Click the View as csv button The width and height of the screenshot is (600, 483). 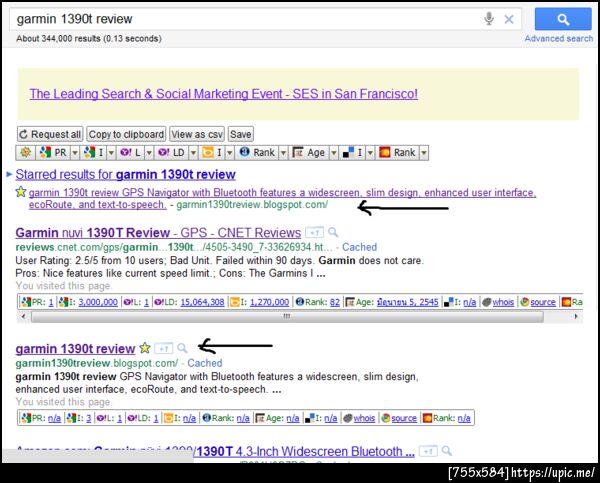(197, 134)
